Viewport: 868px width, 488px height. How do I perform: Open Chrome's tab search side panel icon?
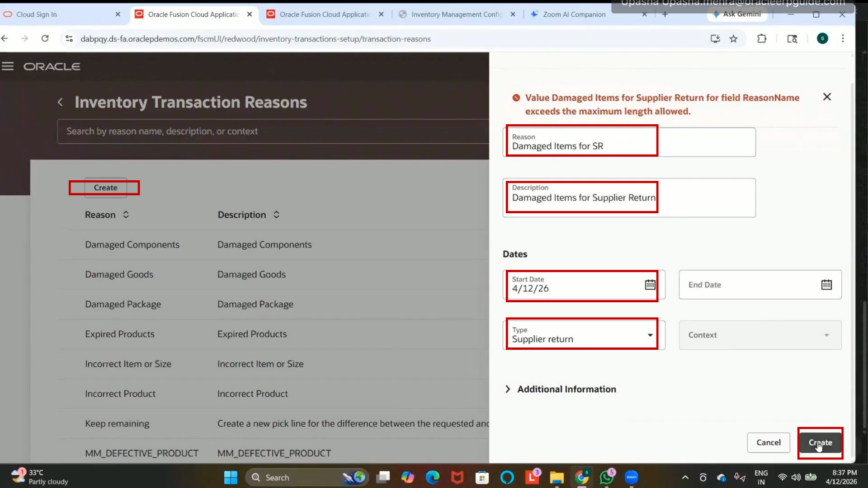792,39
